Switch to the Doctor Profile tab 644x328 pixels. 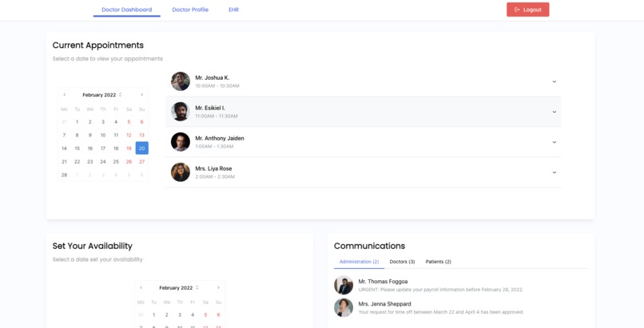pos(190,10)
